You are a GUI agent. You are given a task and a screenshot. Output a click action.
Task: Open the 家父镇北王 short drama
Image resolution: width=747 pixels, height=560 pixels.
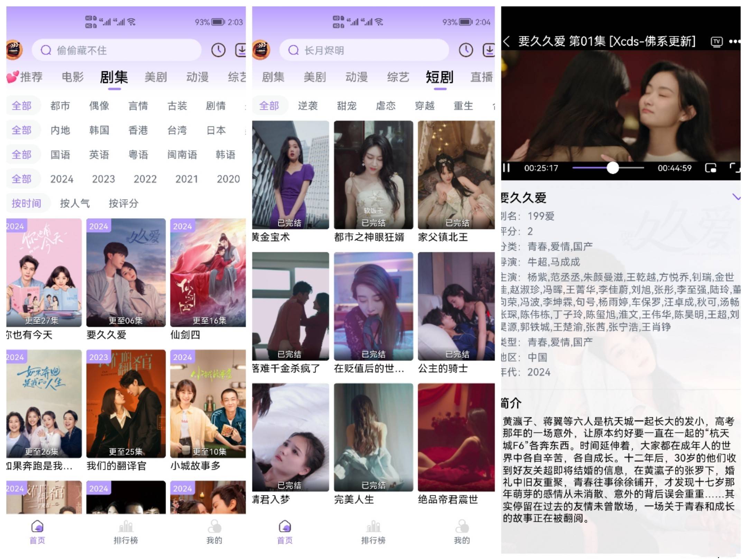(456, 175)
